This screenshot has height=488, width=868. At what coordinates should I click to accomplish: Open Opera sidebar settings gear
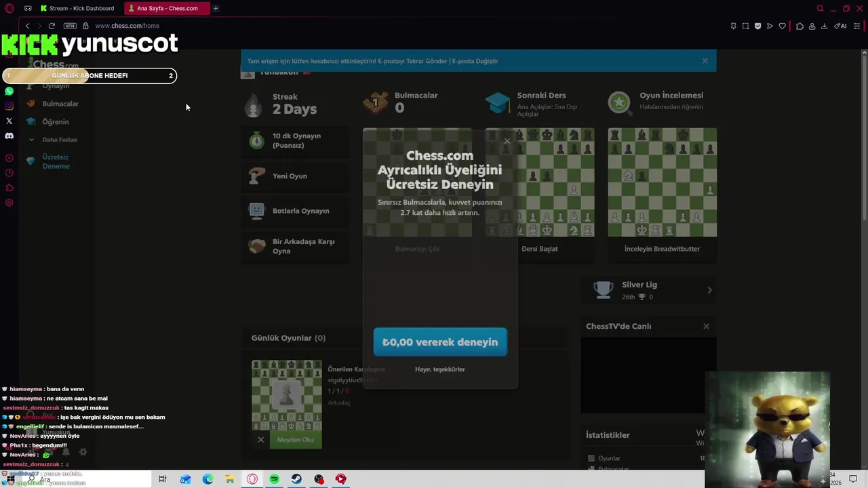pyautogui.click(x=9, y=203)
